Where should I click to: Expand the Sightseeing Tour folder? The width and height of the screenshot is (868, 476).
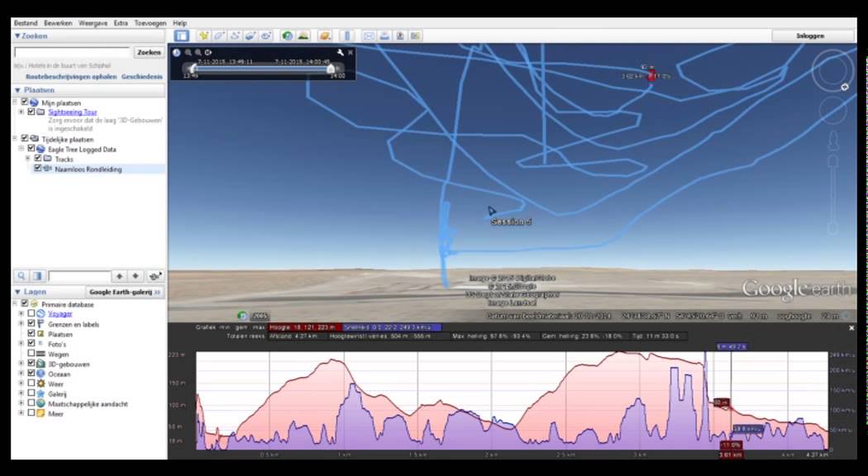click(21, 112)
